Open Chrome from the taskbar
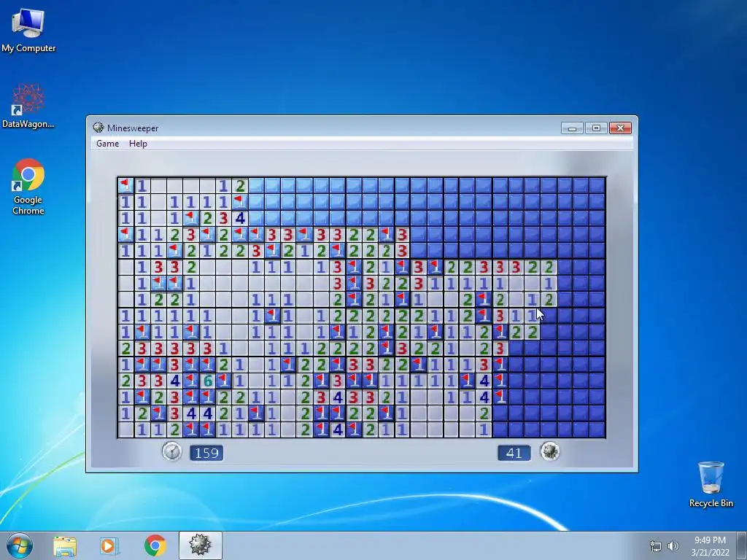 pos(155,545)
